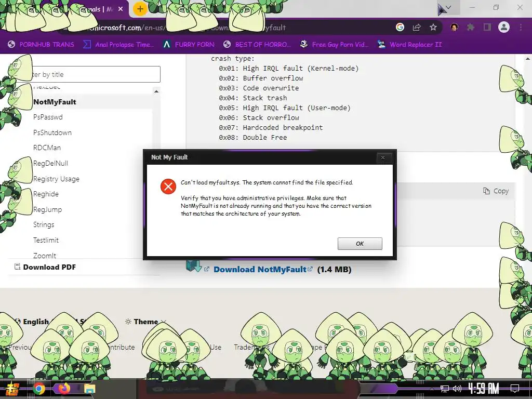Click Download PDF below the sidebar
Screen dimensions: 532x399
tap(46, 267)
